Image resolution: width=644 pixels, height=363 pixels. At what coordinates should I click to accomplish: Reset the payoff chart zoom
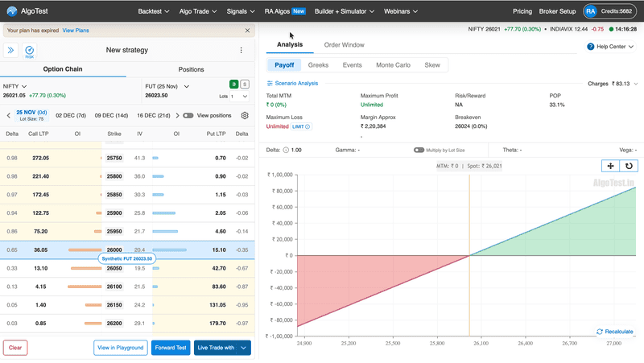629,166
